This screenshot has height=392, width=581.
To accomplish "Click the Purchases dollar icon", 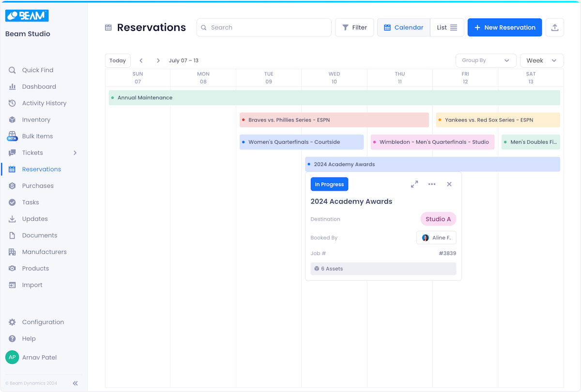I will (12, 186).
